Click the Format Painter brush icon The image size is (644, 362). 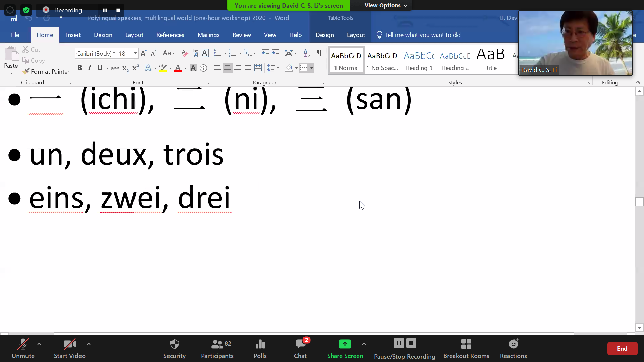(26, 71)
